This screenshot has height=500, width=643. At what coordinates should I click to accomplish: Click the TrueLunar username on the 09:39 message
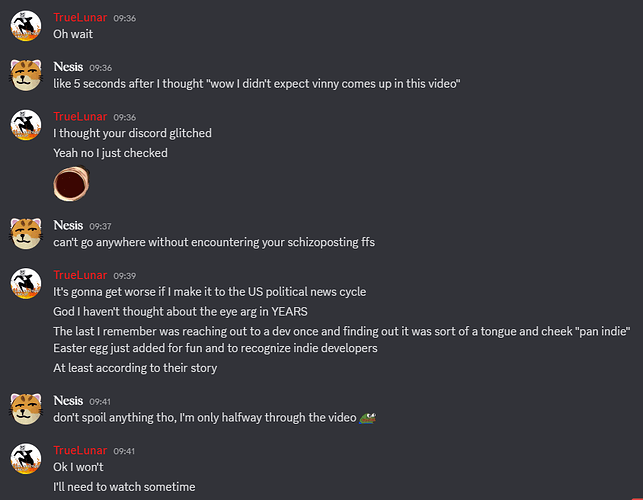coord(79,275)
